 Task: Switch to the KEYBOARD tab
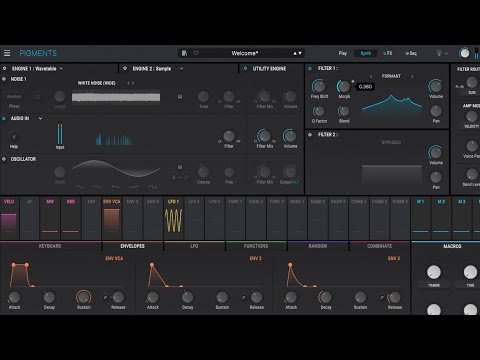50,246
